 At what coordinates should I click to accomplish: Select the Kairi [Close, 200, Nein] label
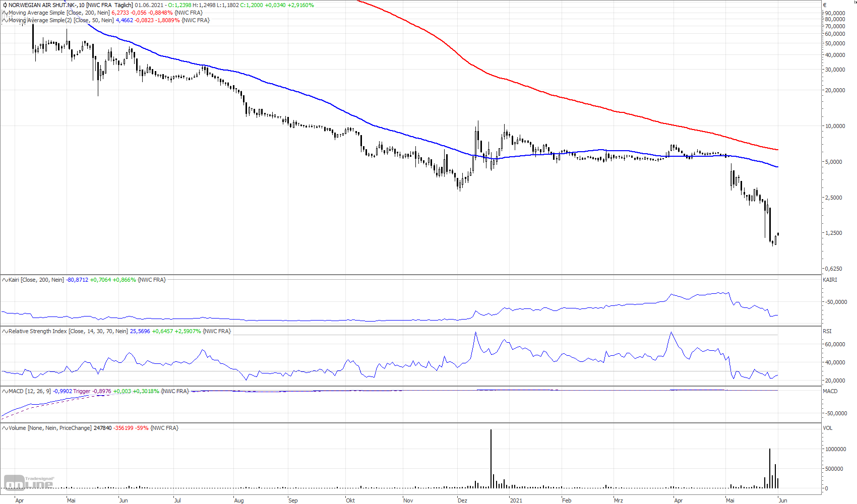pyautogui.click(x=36, y=280)
